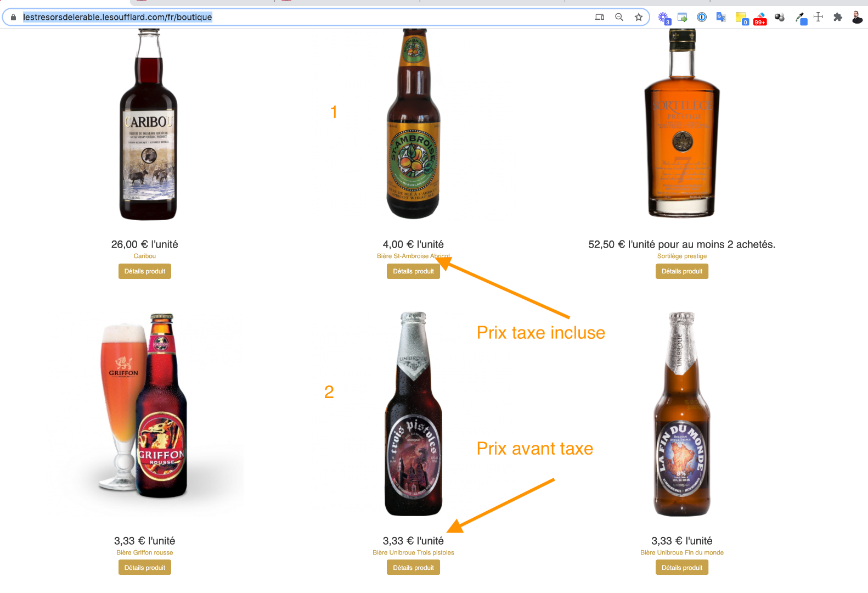Viewport: 868px width, 593px height.
Task: Activate the color picker eyedropper extension
Action: point(801,18)
